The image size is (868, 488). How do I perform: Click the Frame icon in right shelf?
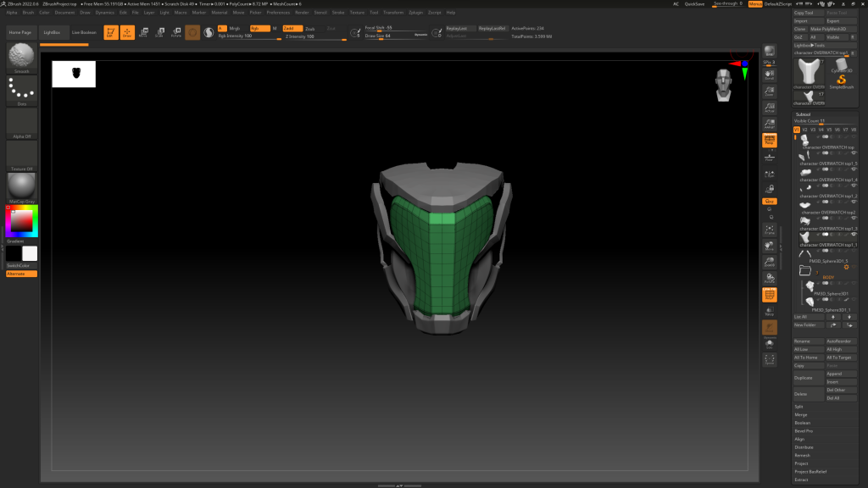pyautogui.click(x=770, y=230)
